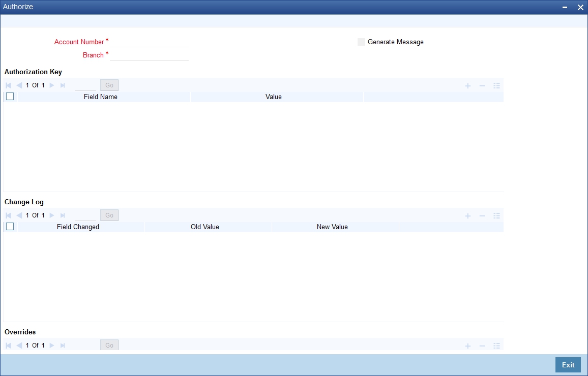Add row in Change Log table
Viewport: 588px width, 376px height.
[468, 216]
